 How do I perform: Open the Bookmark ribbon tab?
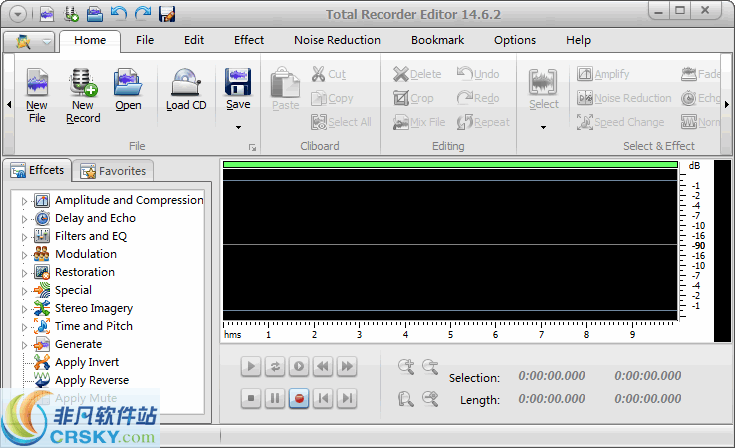(x=437, y=40)
